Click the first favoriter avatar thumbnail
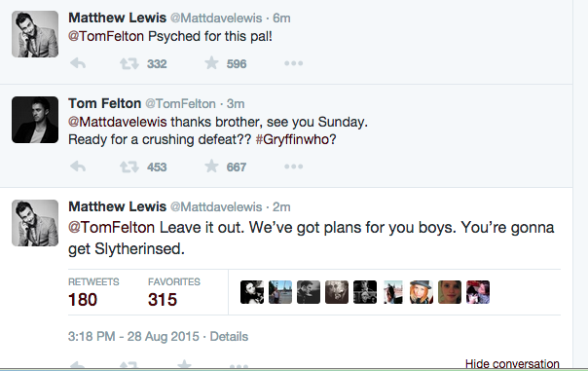 tap(252, 292)
